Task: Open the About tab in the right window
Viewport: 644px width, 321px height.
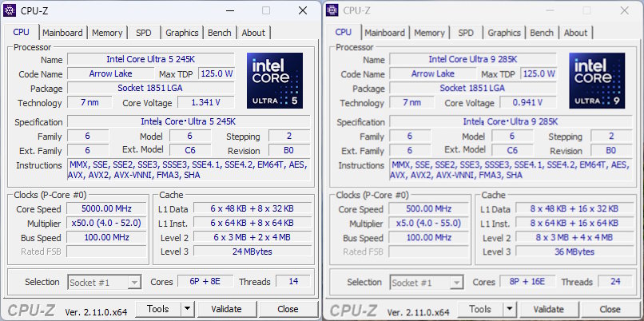Action: pos(575,33)
